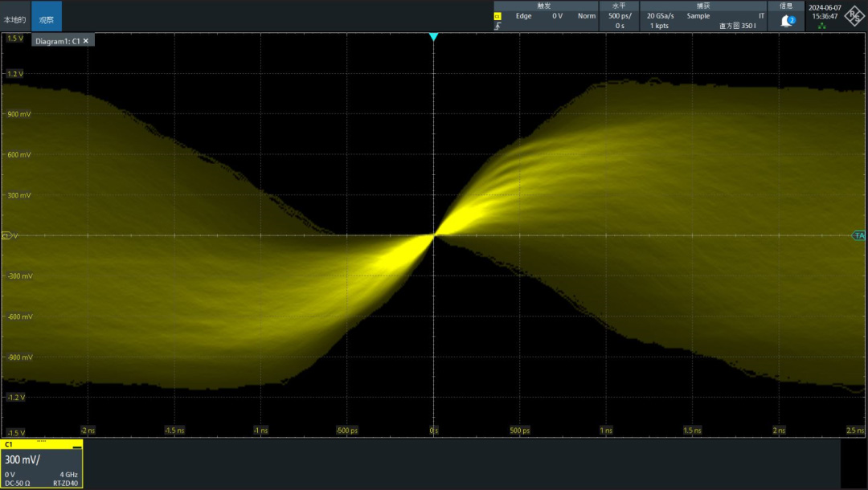868x490 pixels.
Task: Click the 20 GSa/s sample rate
Action: [661, 16]
